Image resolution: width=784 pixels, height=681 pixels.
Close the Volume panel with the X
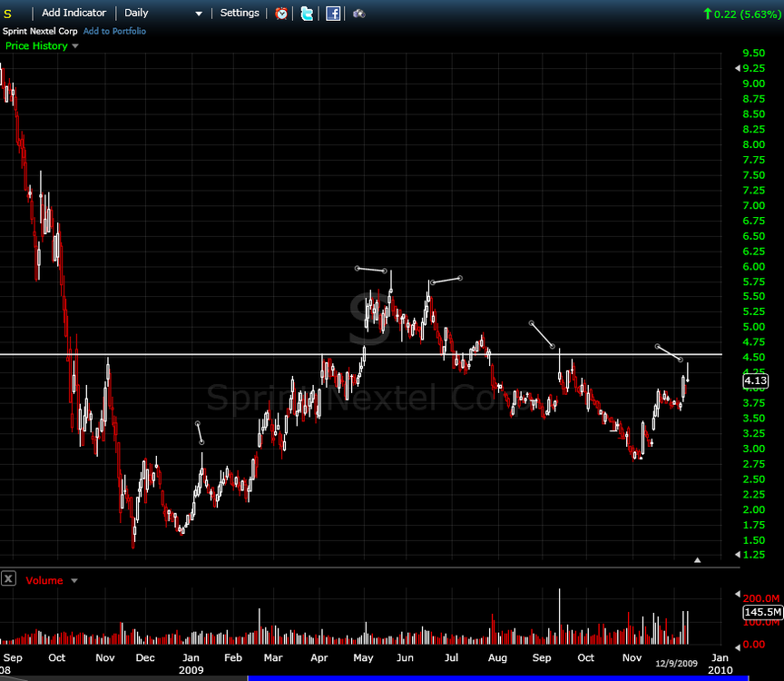click(x=8, y=579)
